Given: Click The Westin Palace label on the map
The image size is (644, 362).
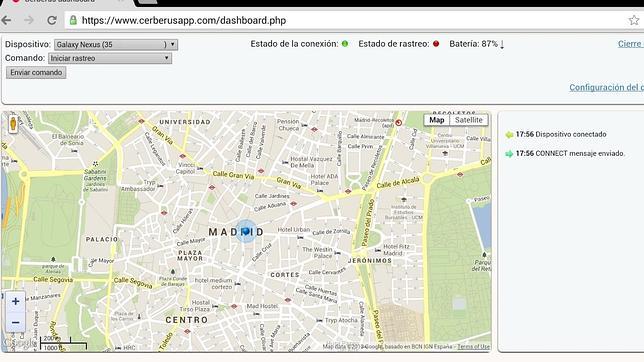Looking at the screenshot, I should pos(317,252).
